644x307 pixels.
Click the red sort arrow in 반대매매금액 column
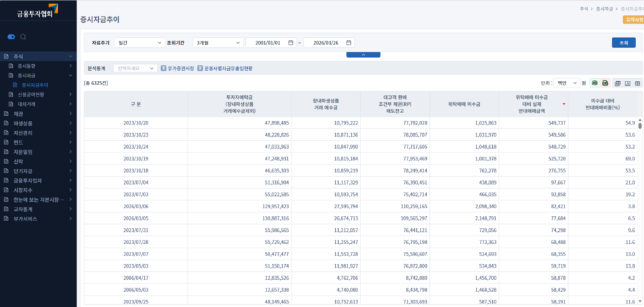(564, 104)
